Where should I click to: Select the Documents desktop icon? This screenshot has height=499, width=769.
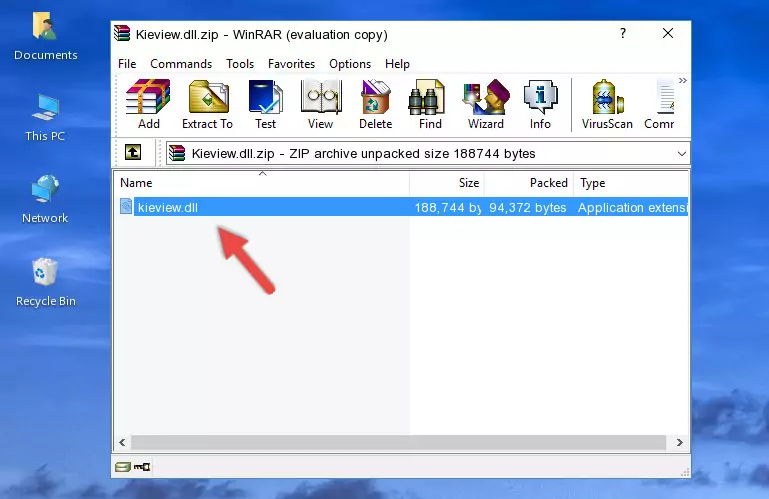click(46, 37)
